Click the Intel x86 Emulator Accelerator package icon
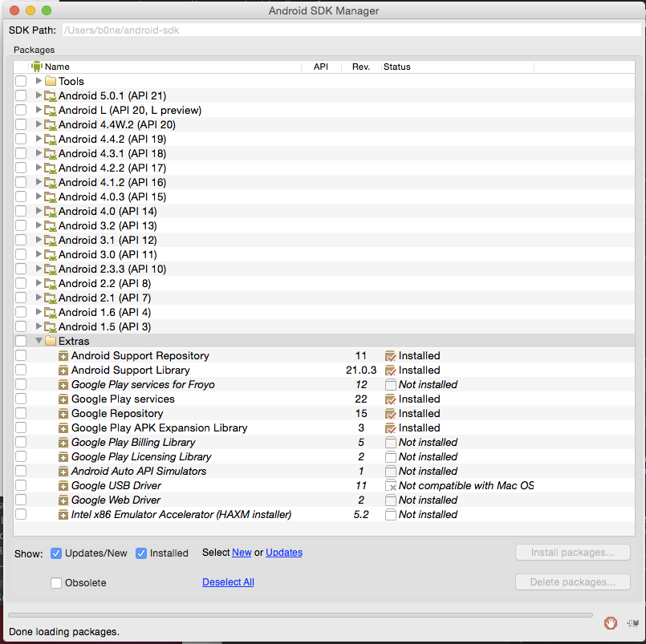The width and height of the screenshot is (646, 644). pos(63,515)
